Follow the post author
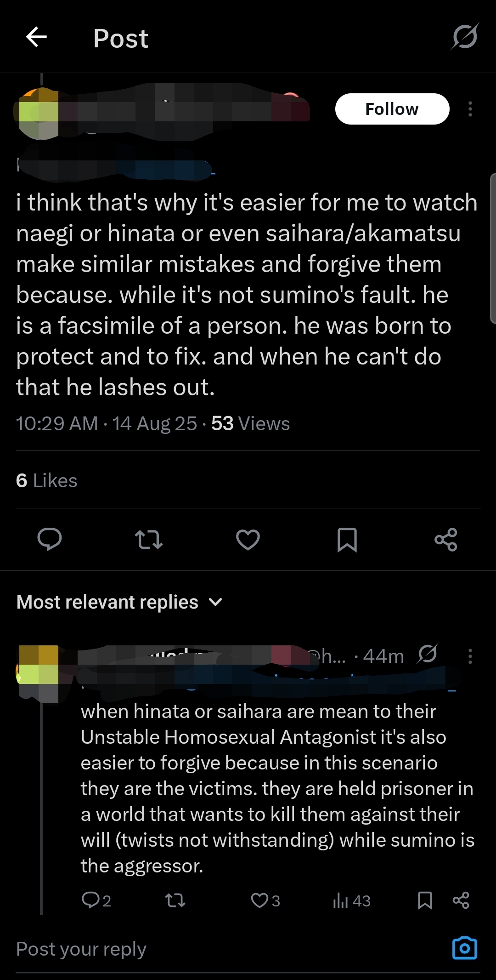Screen dimensions: 496x980 (x=392, y=109)
